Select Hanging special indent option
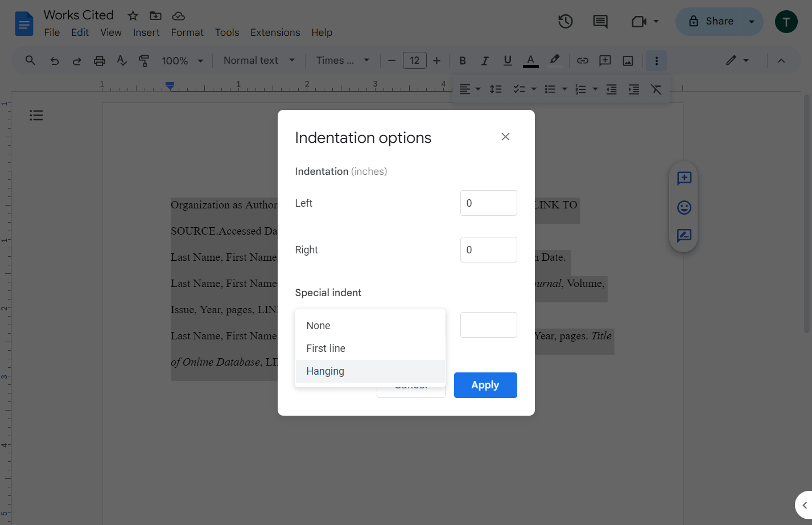812x525 pixels. 370,371
